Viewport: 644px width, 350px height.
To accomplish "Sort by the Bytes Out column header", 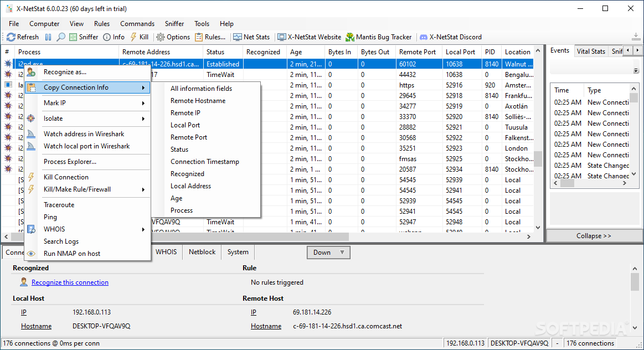I will coord(377,52).
